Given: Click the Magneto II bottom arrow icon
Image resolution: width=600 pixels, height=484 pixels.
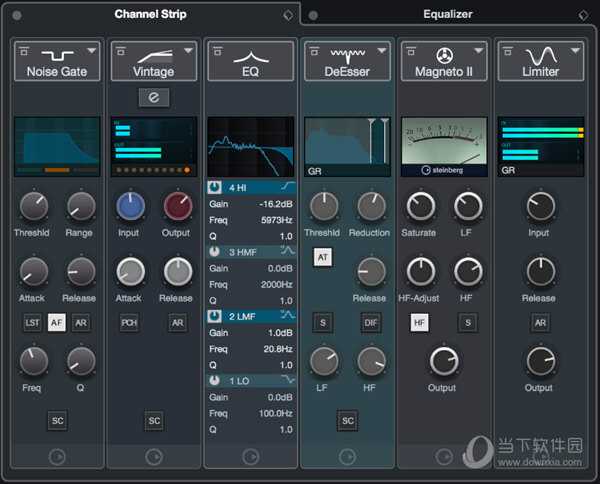Looking at the screenshot, I should coord(444,457).
